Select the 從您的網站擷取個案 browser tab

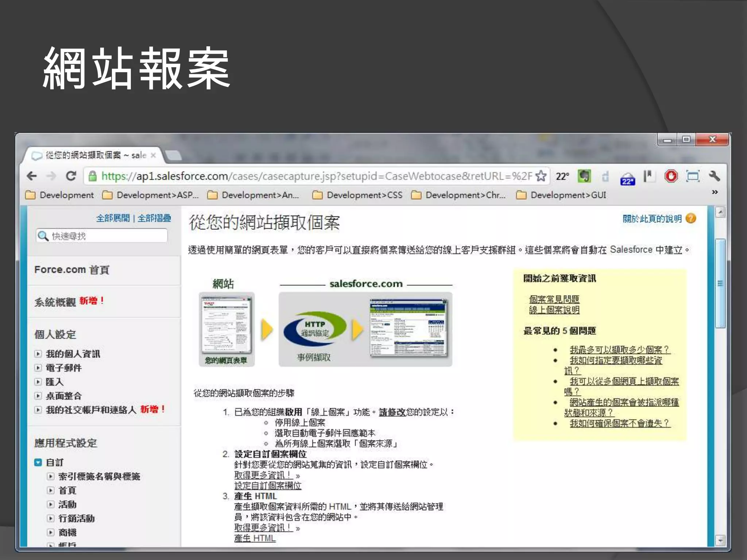click(91, 155)
